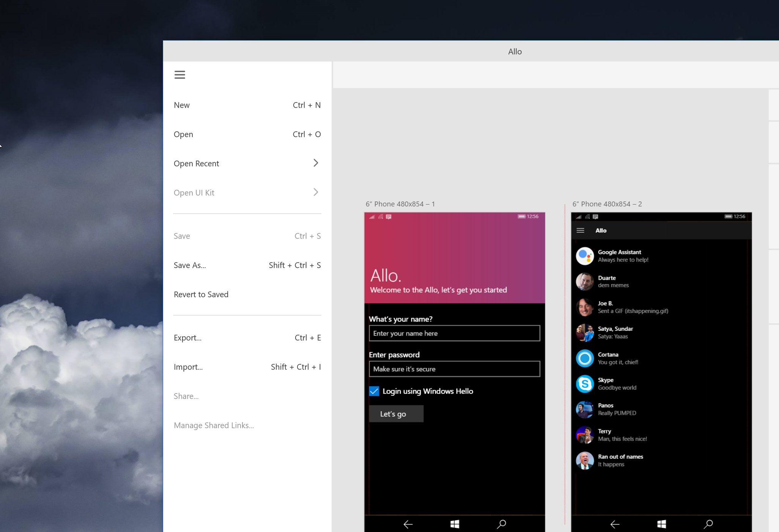Click the Enter your name here input field
779x532 pixels.
(x=453, y=332)
